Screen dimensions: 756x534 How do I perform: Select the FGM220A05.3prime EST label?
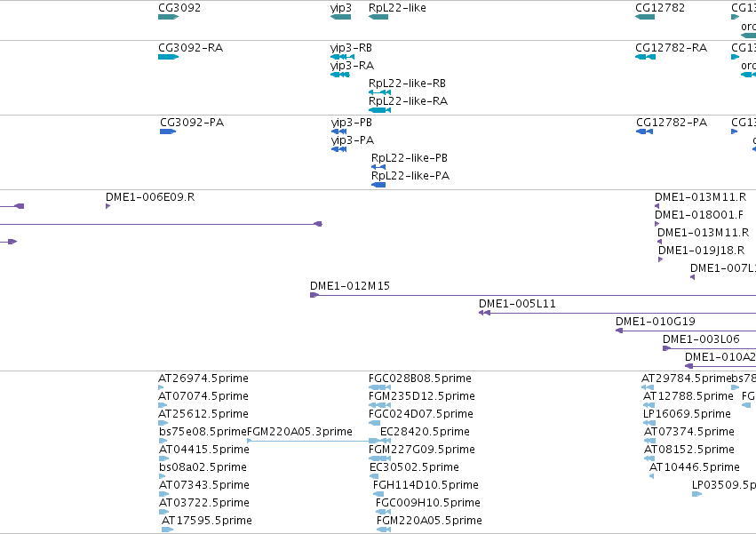(x=299, y=432)
